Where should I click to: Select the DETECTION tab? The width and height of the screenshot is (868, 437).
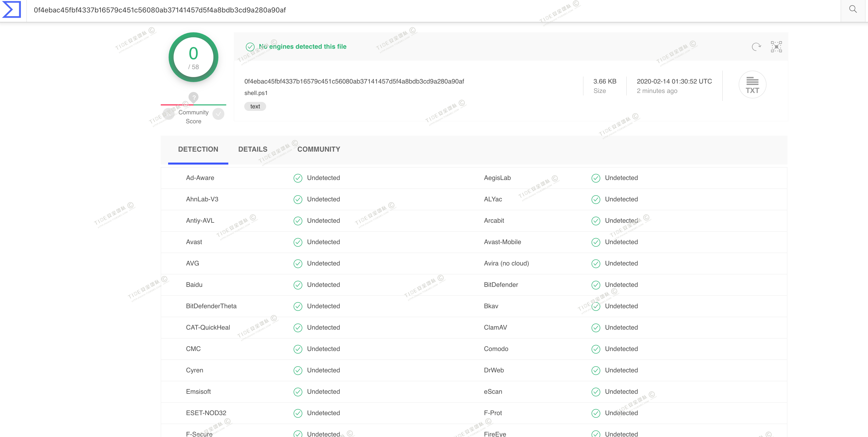point(198,149)
